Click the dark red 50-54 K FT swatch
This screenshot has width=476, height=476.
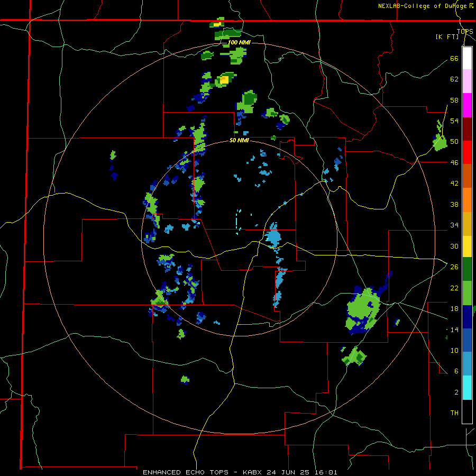pyautogui.click(x=467, y=129)
